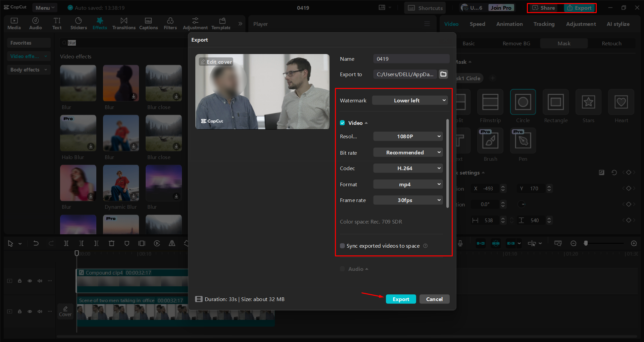Switch to the Tracking tab
Image resolution: width=644 pixels, height=342 pixels.
tap(544, 24)
